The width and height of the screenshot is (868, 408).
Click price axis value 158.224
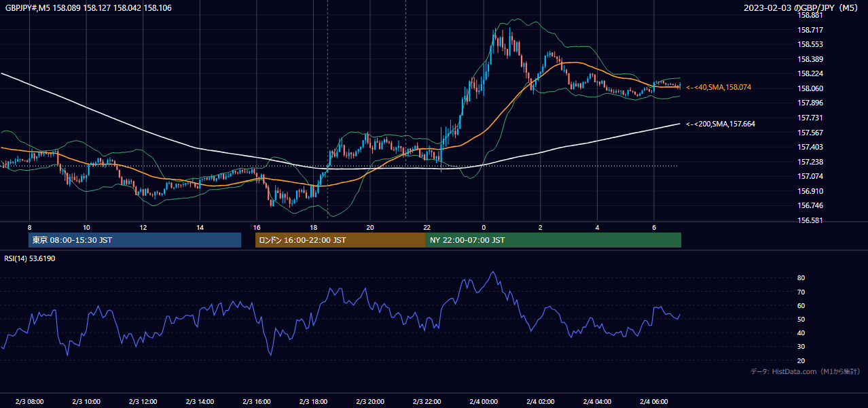[810, 73]
